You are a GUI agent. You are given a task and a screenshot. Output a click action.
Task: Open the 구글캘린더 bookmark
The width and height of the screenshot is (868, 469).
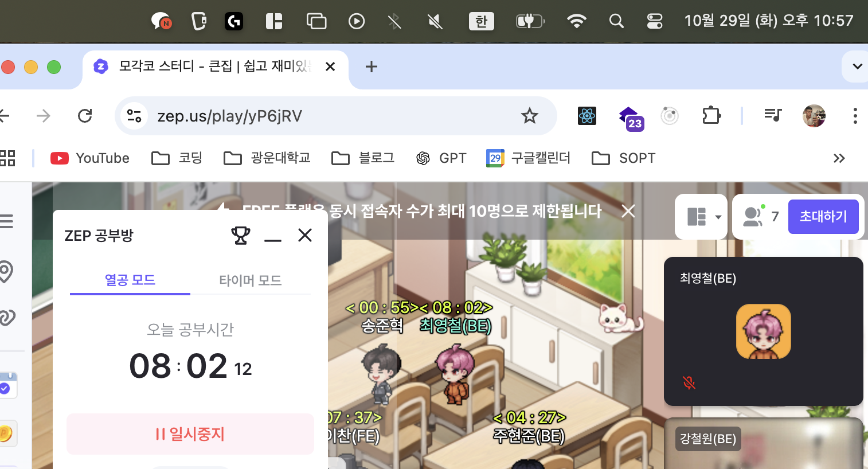pyautogui.click(x=528, y=158)
